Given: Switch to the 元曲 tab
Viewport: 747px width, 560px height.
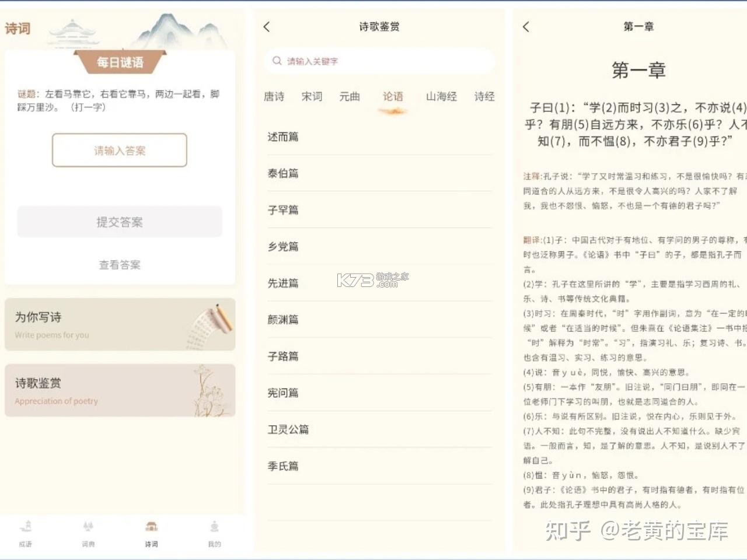Looking at the screenshot, I should 350,97.
